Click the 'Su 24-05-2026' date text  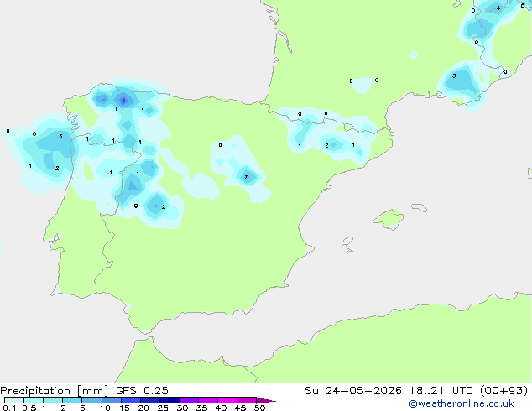pyautogui.click(x=353, y=391)
